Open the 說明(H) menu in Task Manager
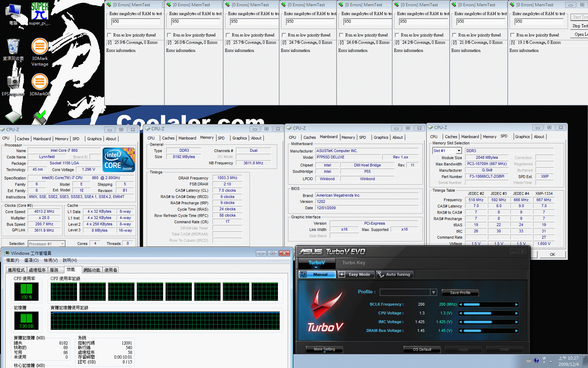This screenshot has width=588, height=368. click(x=70, y=260)
